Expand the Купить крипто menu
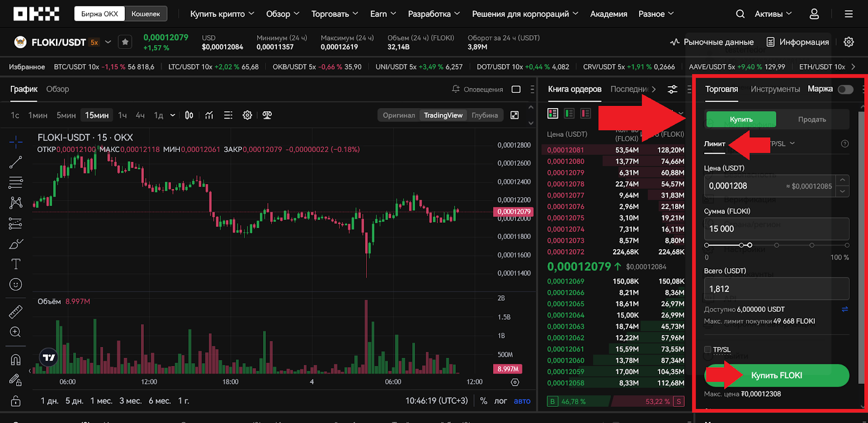Image resolution: width=868 pixels, height=423 pixels. click(222, 14)
